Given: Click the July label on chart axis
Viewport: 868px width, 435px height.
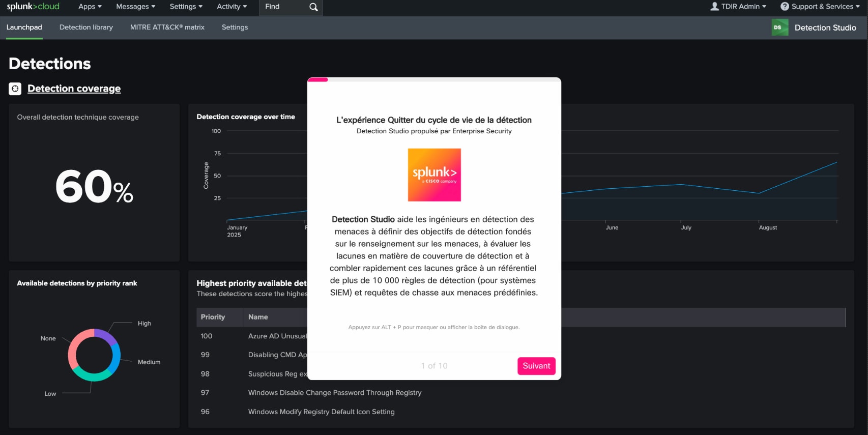Looking at the screenshot, I should click(686, 228).
